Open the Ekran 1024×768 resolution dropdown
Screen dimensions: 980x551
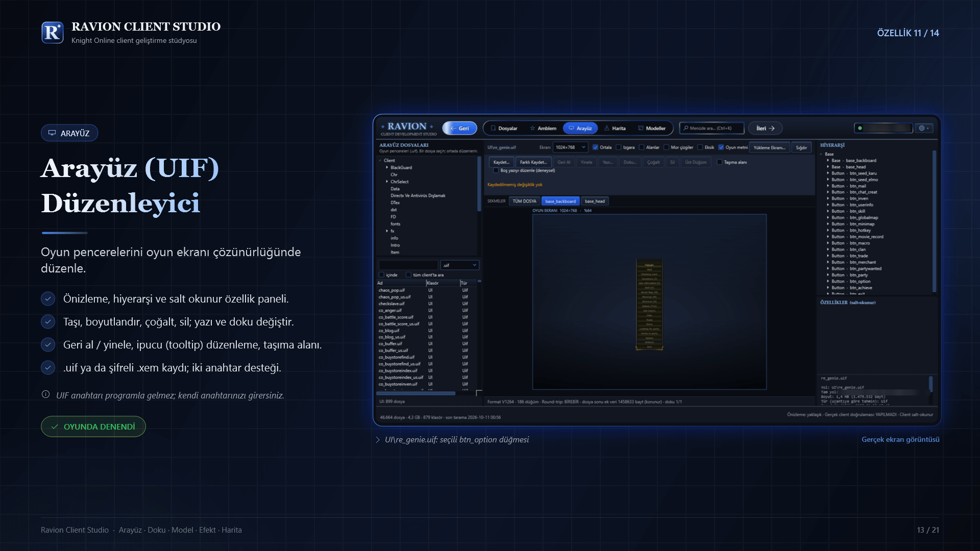point(571,147)
